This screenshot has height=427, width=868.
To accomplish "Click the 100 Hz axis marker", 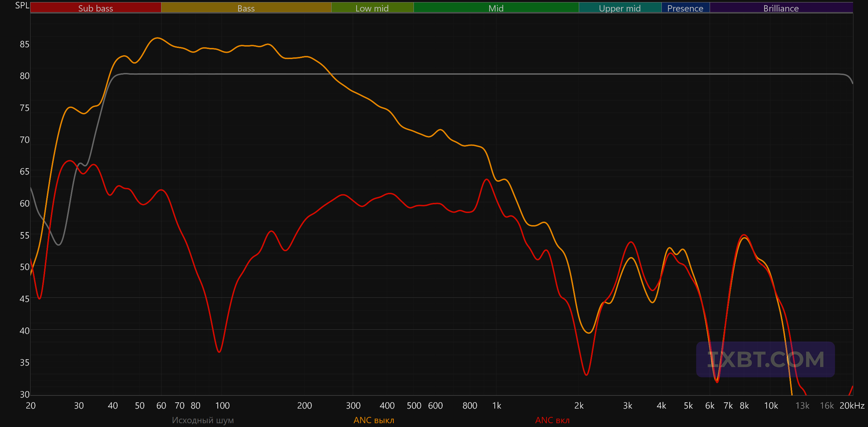I will (223, 406).
